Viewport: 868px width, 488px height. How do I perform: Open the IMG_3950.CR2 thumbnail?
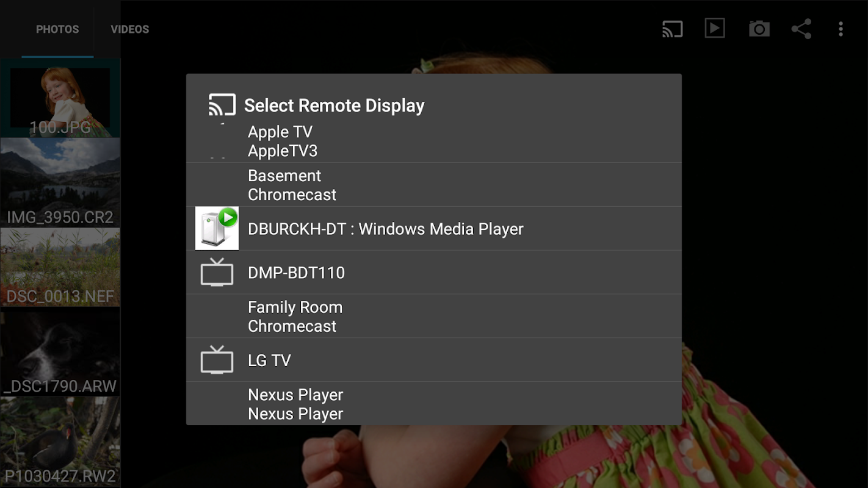click(x=60, y=182)
